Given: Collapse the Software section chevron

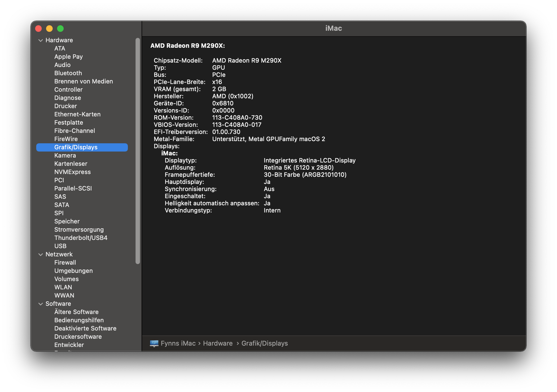Looking at the screenshot, I should pos(41,304).
